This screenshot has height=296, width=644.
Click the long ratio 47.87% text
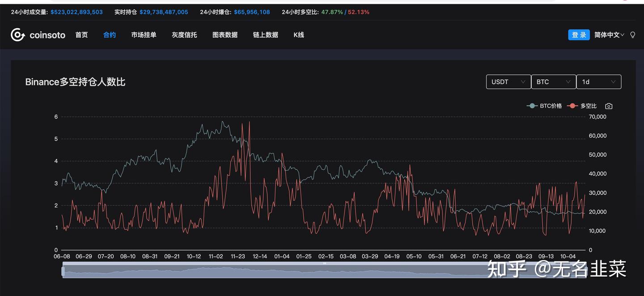coord(332,12)
